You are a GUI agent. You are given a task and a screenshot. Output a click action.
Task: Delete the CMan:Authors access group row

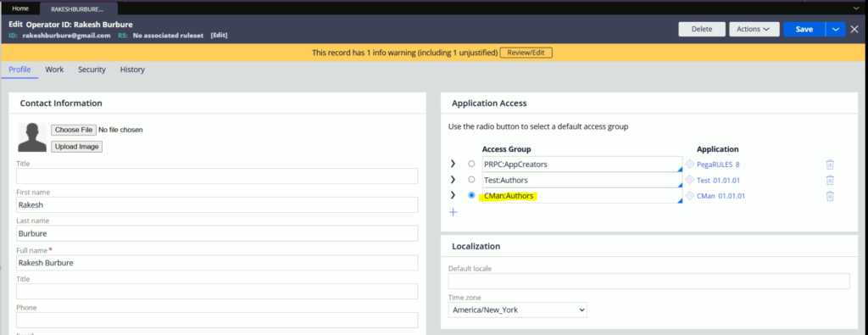click(x=830, y=195)
